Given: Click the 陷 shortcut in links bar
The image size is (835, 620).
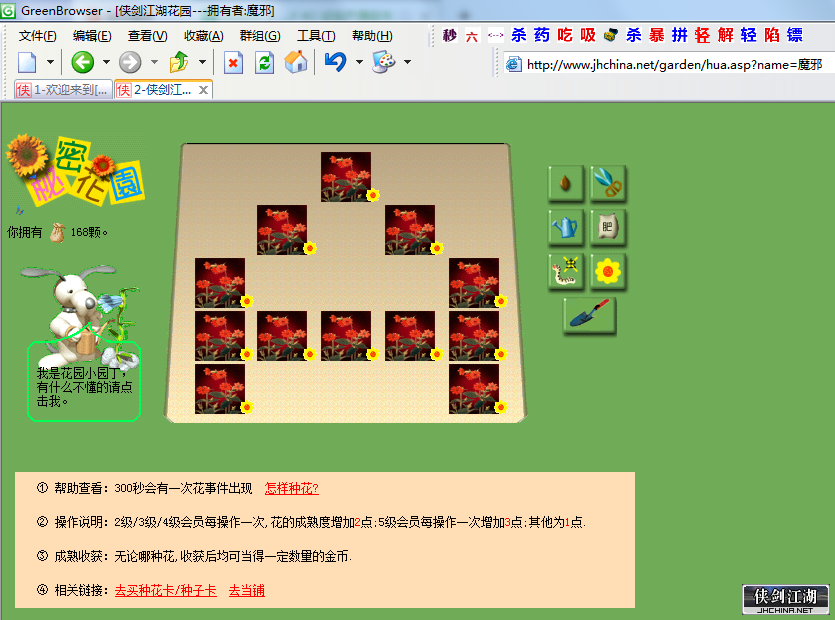Looking at the screenshot, I should [772, 35].
